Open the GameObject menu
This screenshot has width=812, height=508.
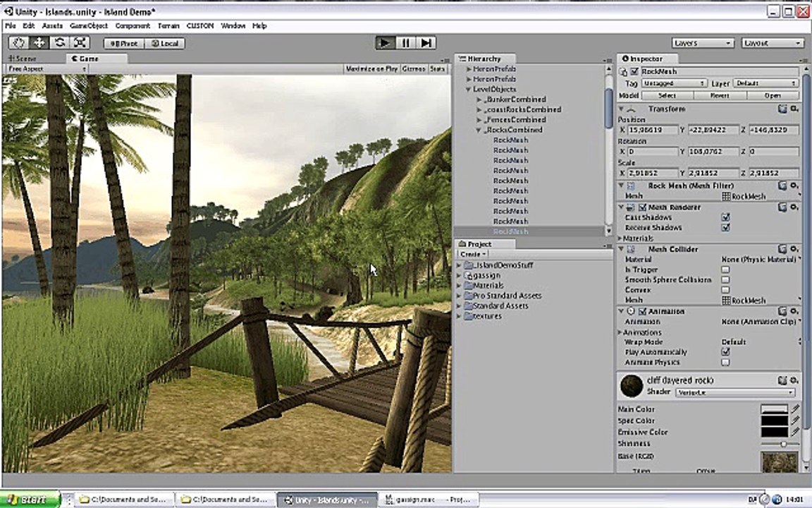click(x=89, y=25)
